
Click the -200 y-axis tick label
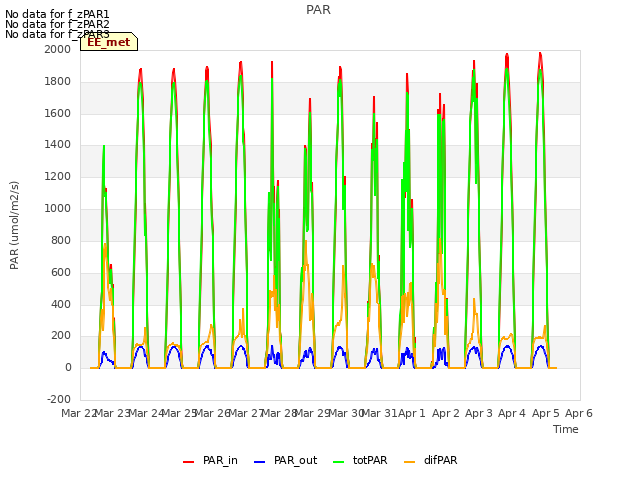(x=59, y=399)
